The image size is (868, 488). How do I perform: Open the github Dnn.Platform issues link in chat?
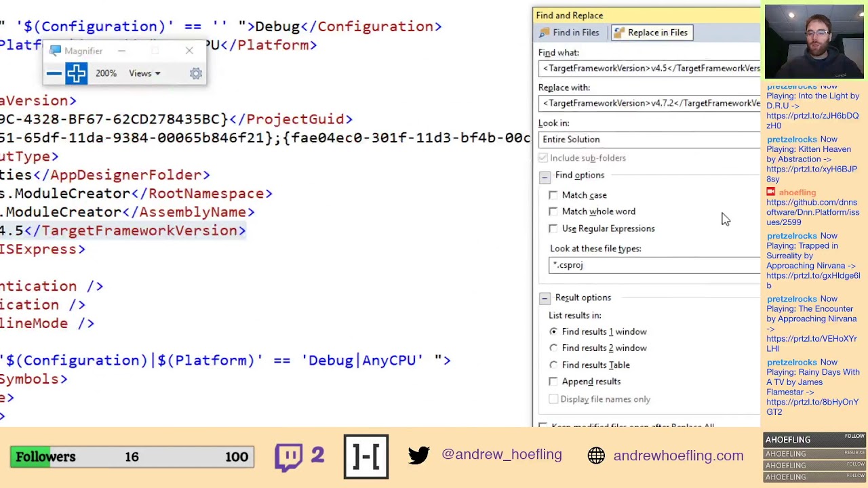[812, 212]
